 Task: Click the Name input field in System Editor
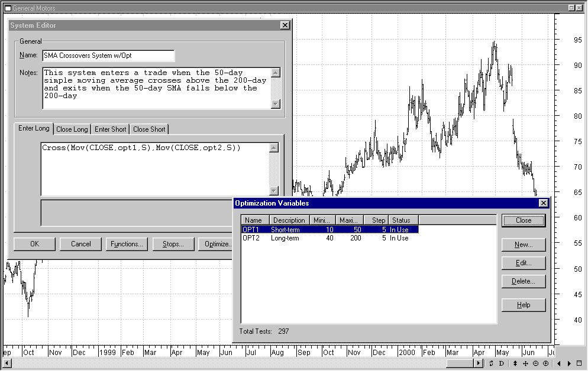tap(108, 56)
